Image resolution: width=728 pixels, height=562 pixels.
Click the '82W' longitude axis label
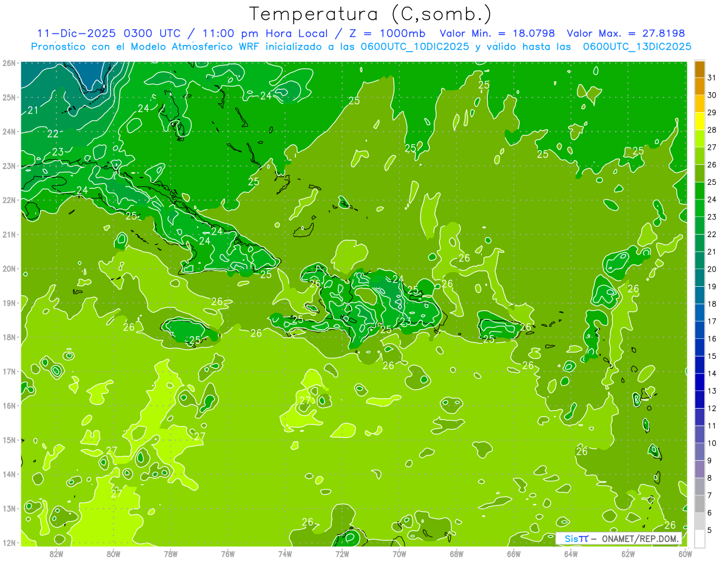coord(56,554)
